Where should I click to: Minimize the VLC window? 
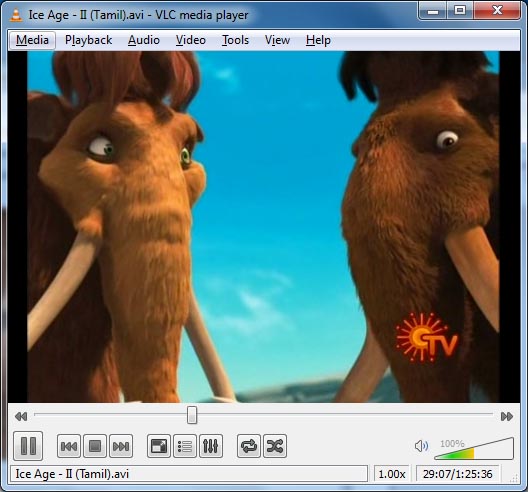pyautogui.click(x=433, y=11)
